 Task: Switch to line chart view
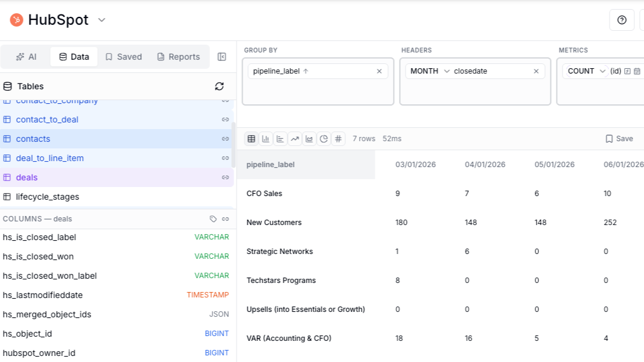tap(295, 139)
